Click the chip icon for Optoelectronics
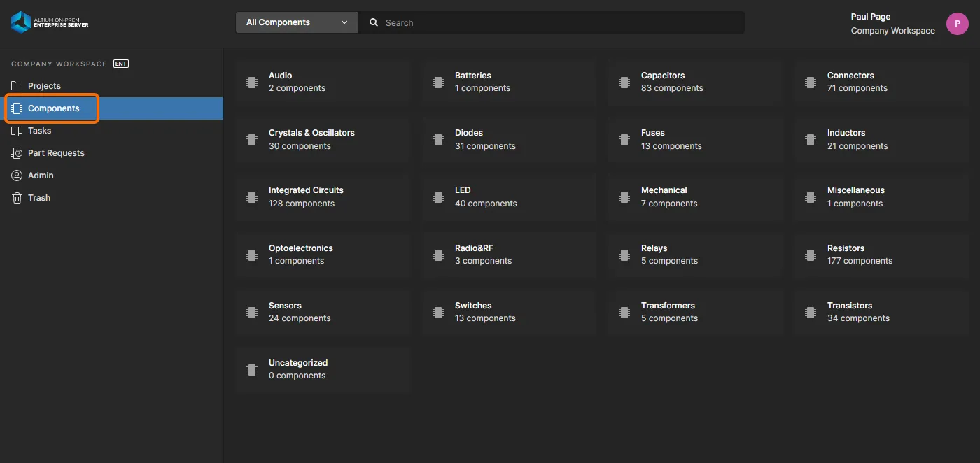This screenshot has height=463, width=980. 252,255
